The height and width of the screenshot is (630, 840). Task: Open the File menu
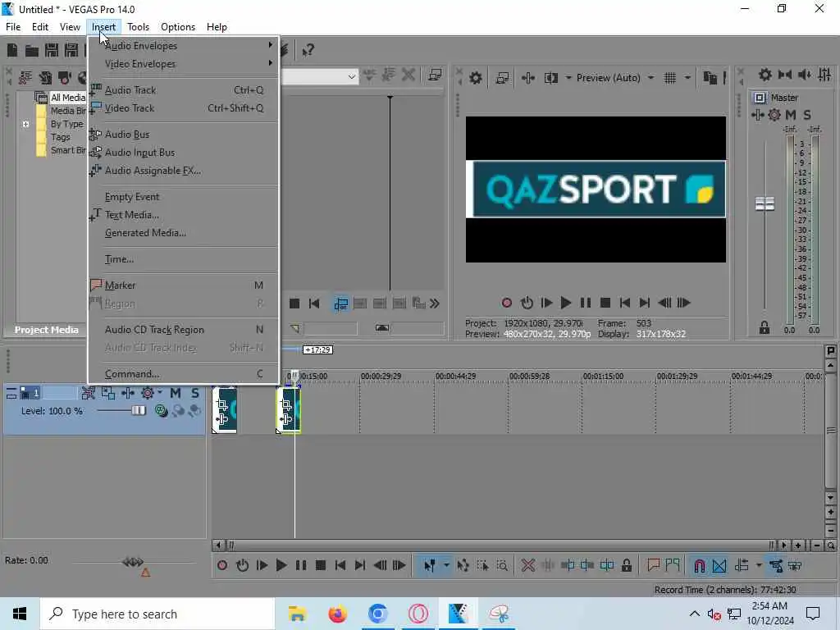pos(13,27)
